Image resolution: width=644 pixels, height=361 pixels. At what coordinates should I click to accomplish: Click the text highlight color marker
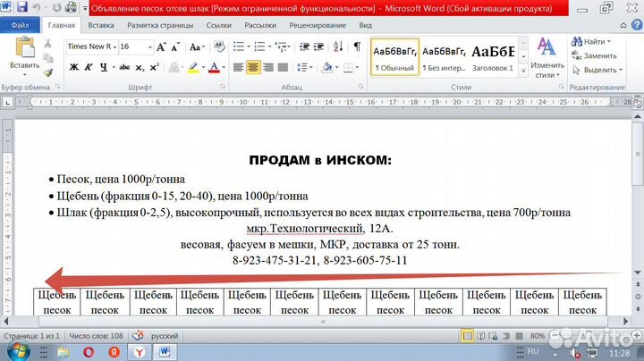(x=193, y=67)
